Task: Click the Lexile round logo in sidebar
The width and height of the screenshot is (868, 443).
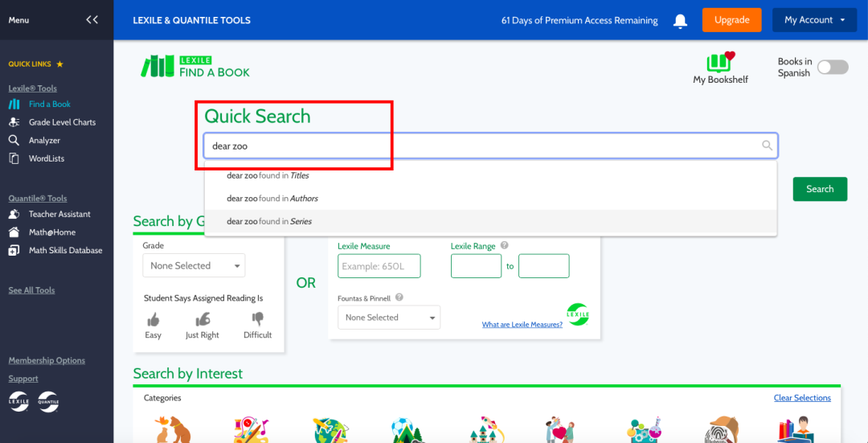Action: click(x=18, y=401)
